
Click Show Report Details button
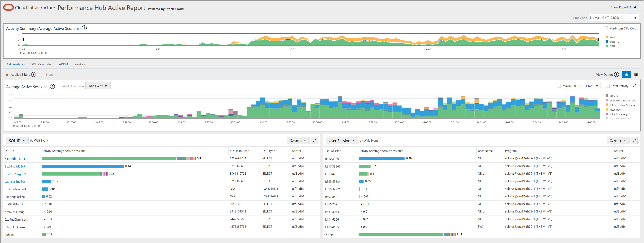pos(624,8)
